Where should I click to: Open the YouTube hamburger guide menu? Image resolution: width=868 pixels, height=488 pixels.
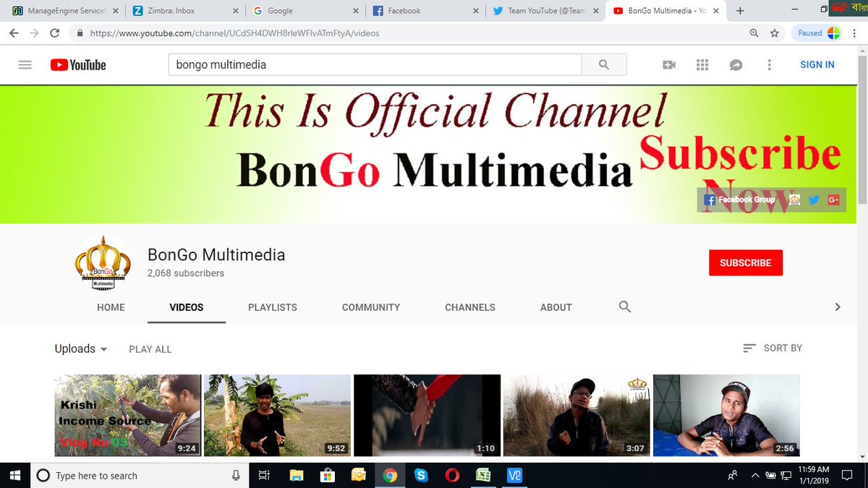click(25, 64)
